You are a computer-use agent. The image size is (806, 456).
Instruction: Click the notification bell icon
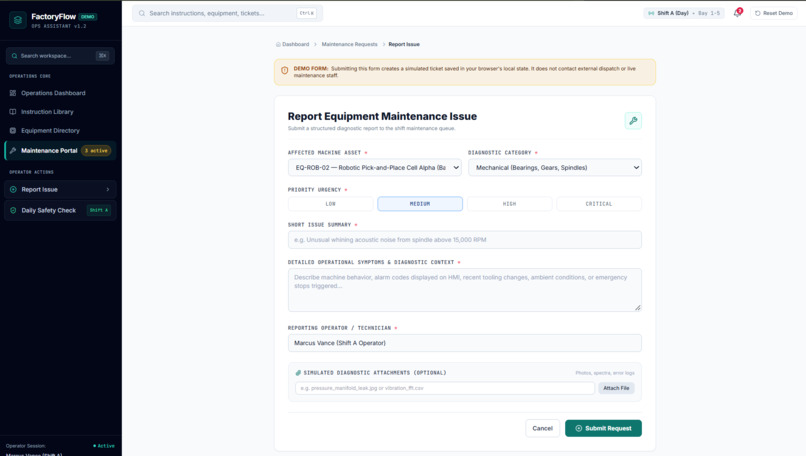(x=737, y=13)
